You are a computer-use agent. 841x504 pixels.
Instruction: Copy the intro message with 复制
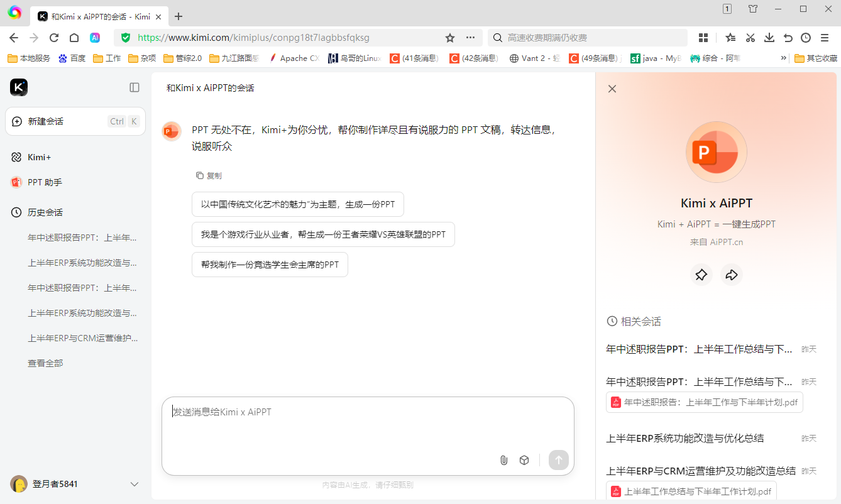pos(209,175)
